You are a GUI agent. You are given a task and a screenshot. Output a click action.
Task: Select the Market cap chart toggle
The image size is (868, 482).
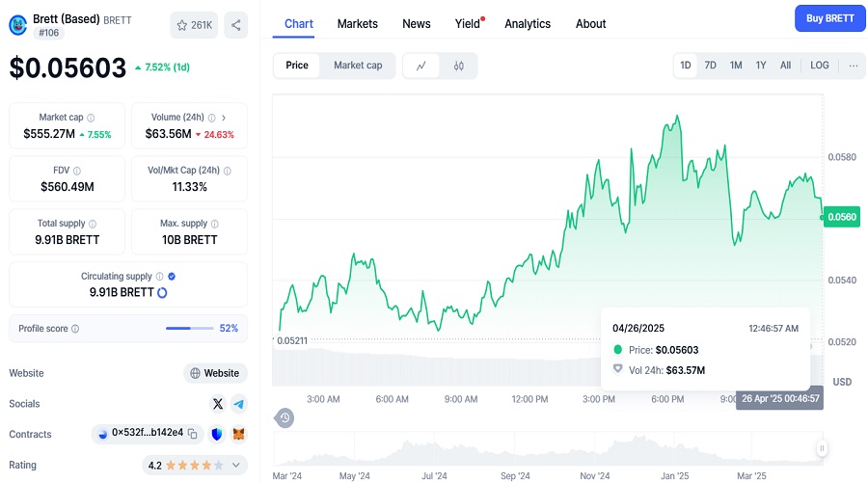point(358,66)
